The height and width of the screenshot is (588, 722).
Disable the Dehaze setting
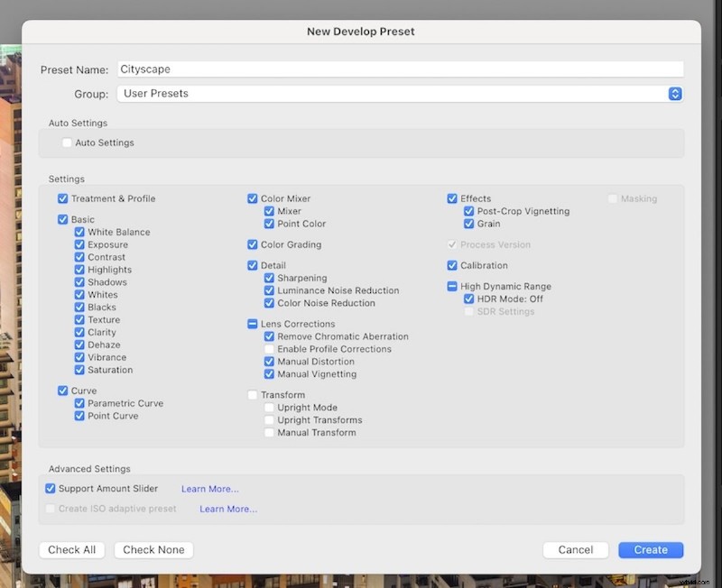click(x=79, y=345)
